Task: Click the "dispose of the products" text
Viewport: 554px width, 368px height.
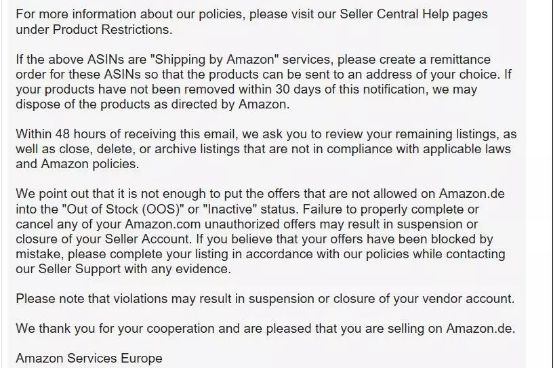Action: (86, 104)
